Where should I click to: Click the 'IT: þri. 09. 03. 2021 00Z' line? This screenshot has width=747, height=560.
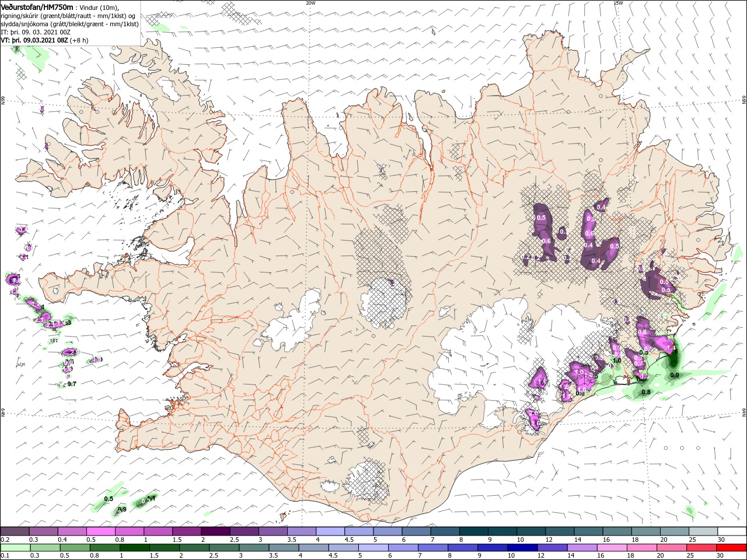click(35, 32)
